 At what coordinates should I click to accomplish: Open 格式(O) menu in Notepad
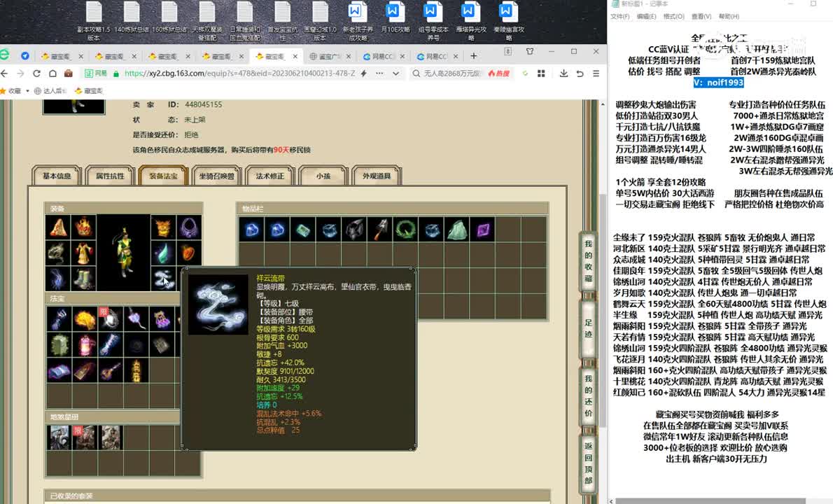point(673,16)
